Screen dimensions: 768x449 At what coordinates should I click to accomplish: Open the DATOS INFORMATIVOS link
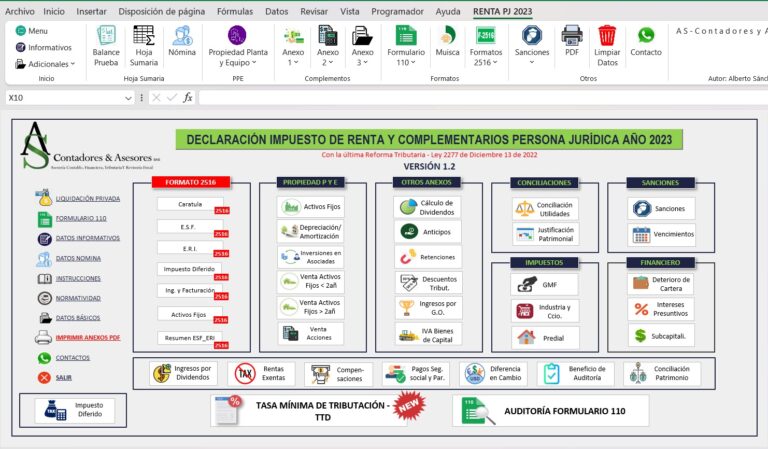pyautogui.click(x=88, y=238)
